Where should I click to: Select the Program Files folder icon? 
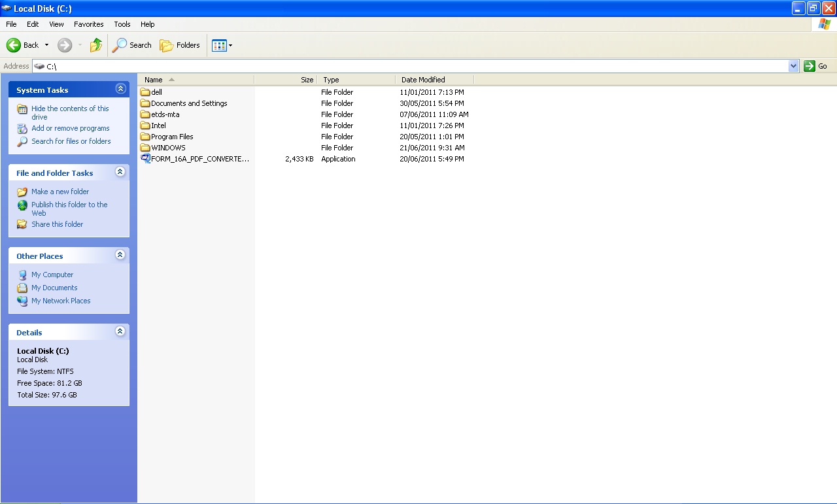145,137
